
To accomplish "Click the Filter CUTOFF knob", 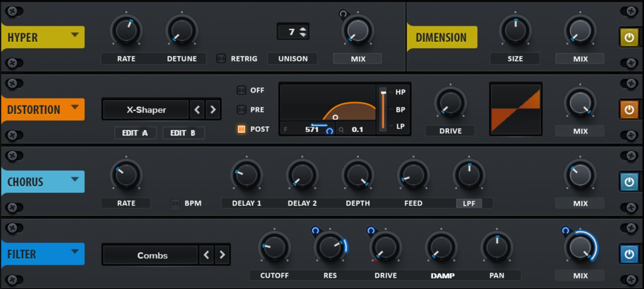I will coord(274,247).
